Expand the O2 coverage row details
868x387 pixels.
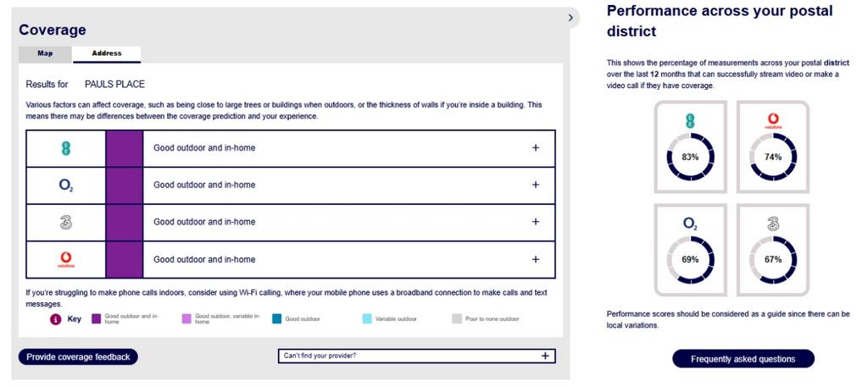click(x=536, y=185)
